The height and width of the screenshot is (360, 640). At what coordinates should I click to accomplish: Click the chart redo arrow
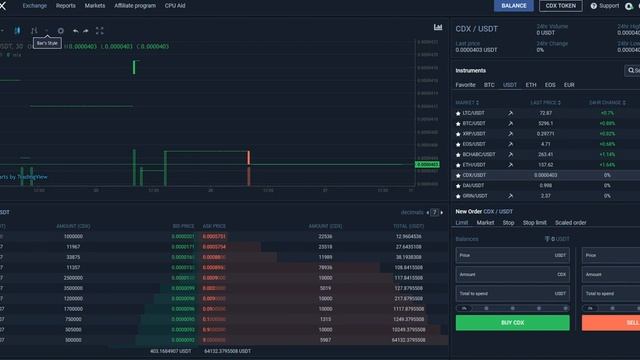[x=86, y=31]
